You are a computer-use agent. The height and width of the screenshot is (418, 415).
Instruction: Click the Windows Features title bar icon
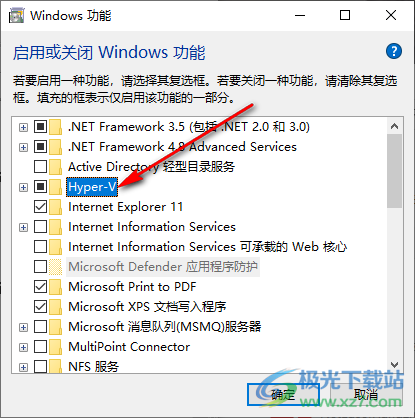coord(16,16)
